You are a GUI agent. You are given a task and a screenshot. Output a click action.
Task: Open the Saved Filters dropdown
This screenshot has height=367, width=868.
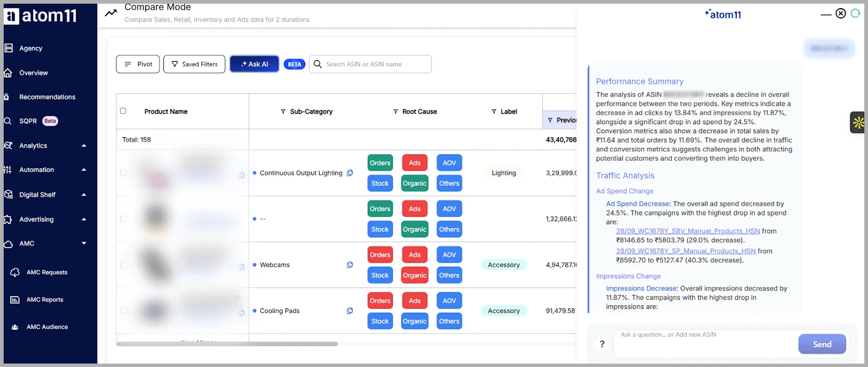[194, 64]
